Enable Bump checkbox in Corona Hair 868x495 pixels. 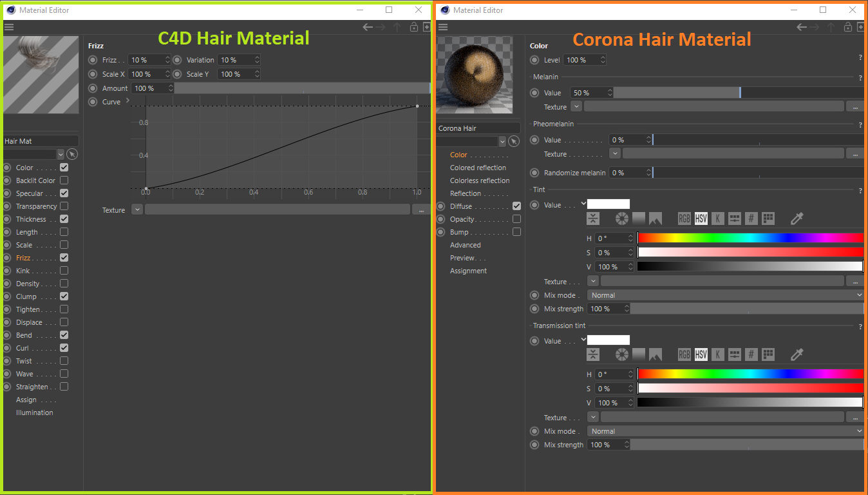pyautogui.click(x=516, y=232)
